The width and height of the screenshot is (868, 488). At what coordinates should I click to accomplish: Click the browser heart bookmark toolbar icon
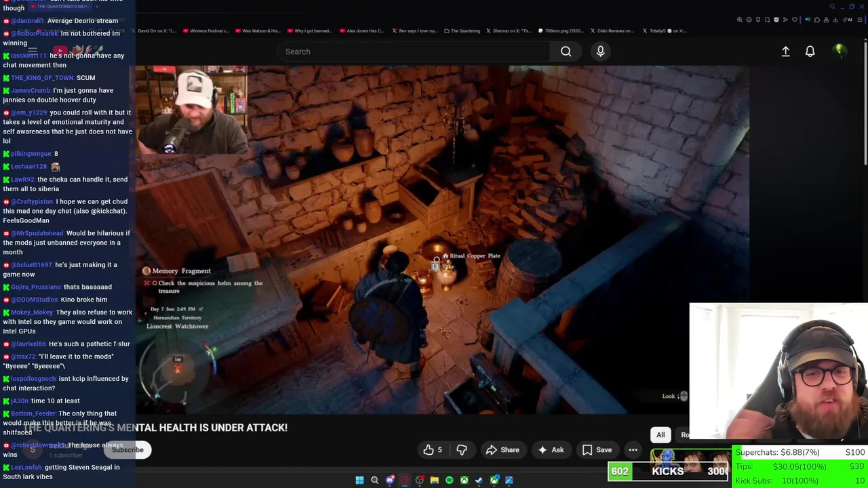pos(795,20)
